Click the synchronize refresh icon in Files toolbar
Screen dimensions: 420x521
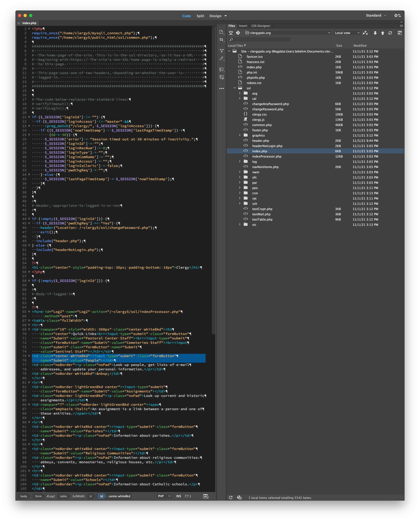point(390,33)
